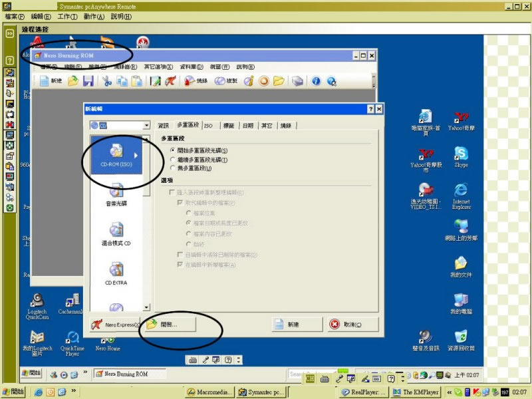The width and height of the screenshot is (532, 399).
Task: Select the CD EXTRA compilation type
Action: pos(116,273)
